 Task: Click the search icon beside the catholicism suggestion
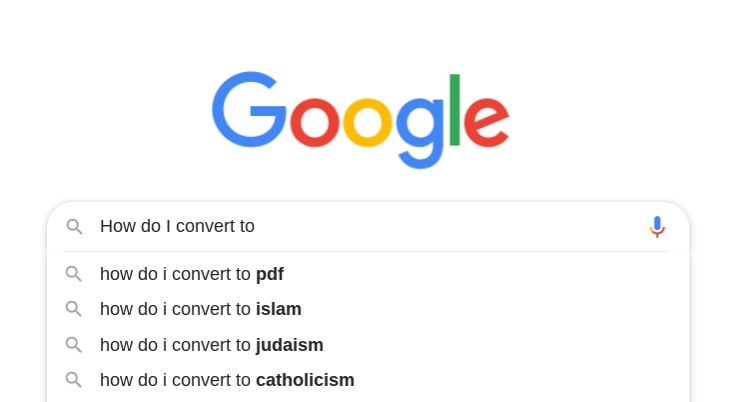point(74,380)
